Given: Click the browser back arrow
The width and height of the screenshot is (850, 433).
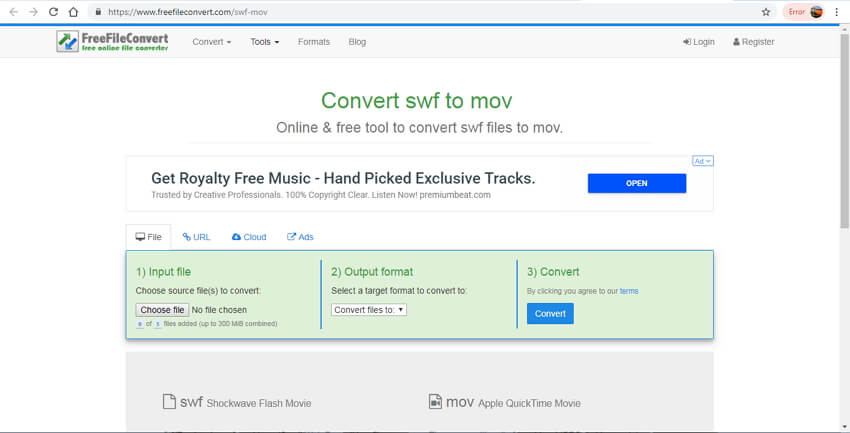Looking at the screenshot, I should (x=13, y=12).
